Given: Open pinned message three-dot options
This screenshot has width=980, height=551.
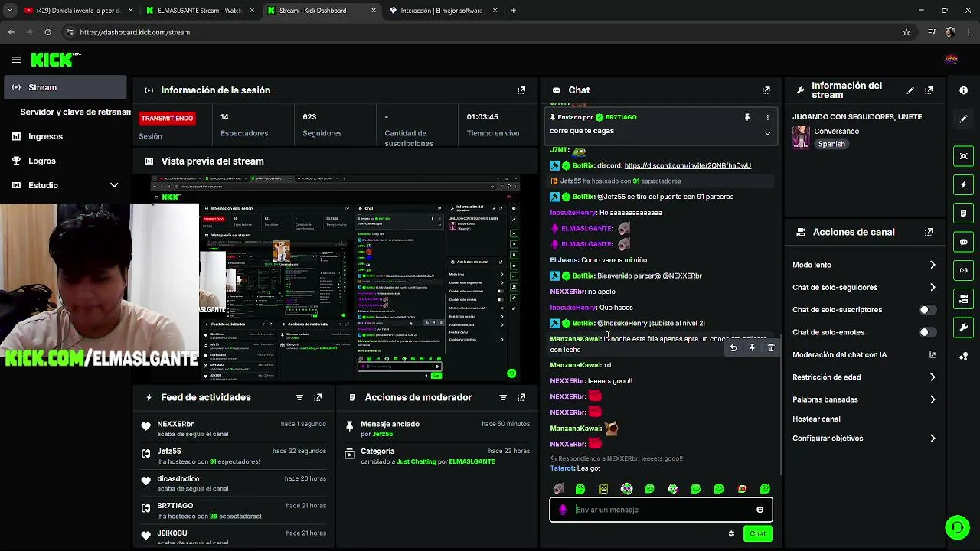Looking at the screenshot, I should pyautogui.click(x=767, y=117).
